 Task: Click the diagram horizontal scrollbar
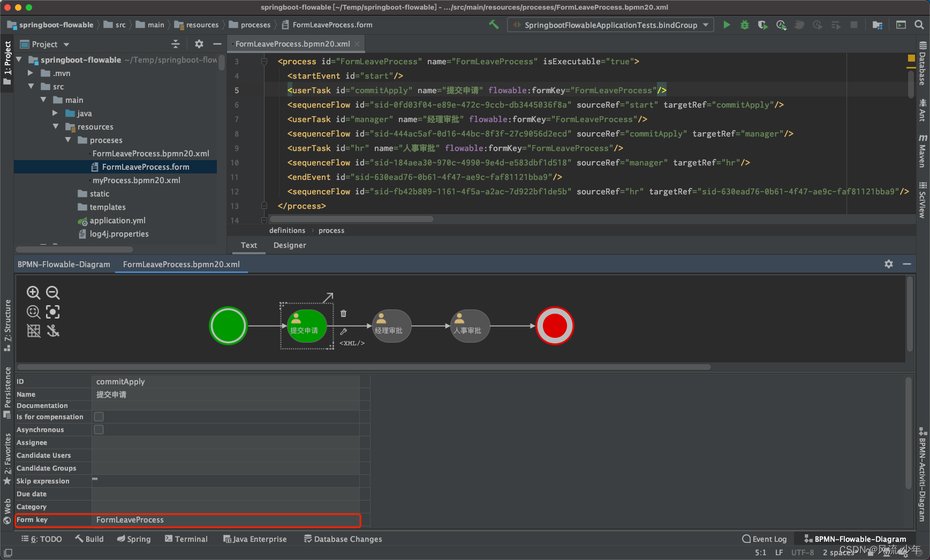[x=364, y=367]
